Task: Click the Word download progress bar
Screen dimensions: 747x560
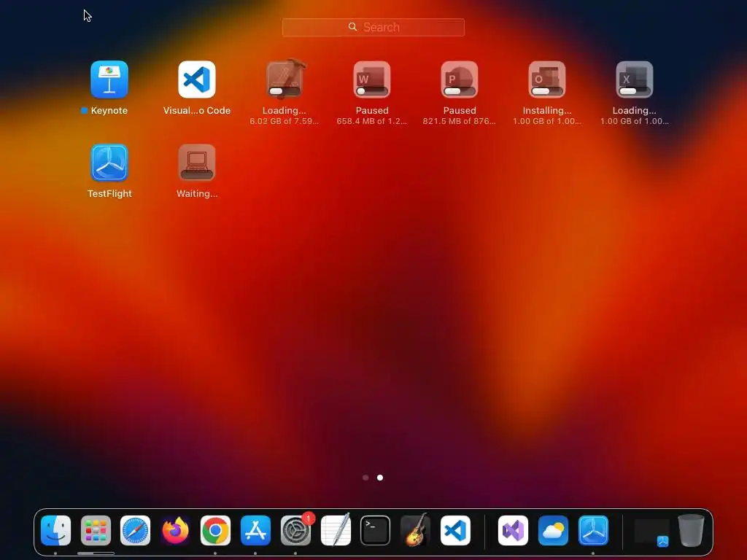Action: tap(372, 91)
